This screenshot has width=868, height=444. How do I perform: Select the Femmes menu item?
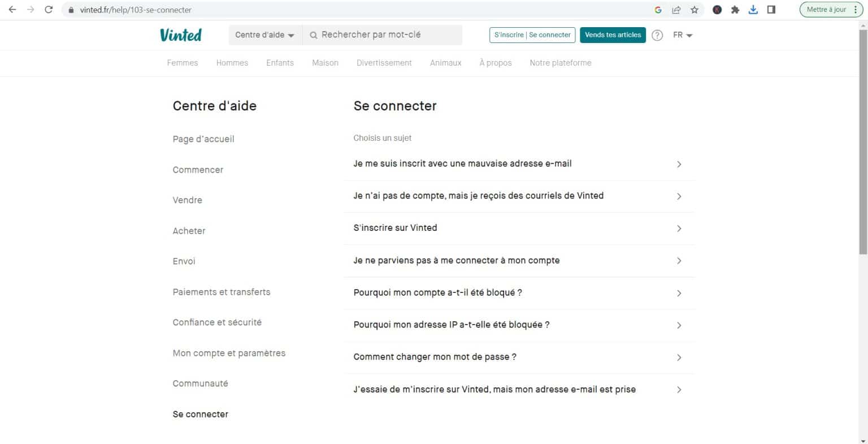(x=182, y=63)
